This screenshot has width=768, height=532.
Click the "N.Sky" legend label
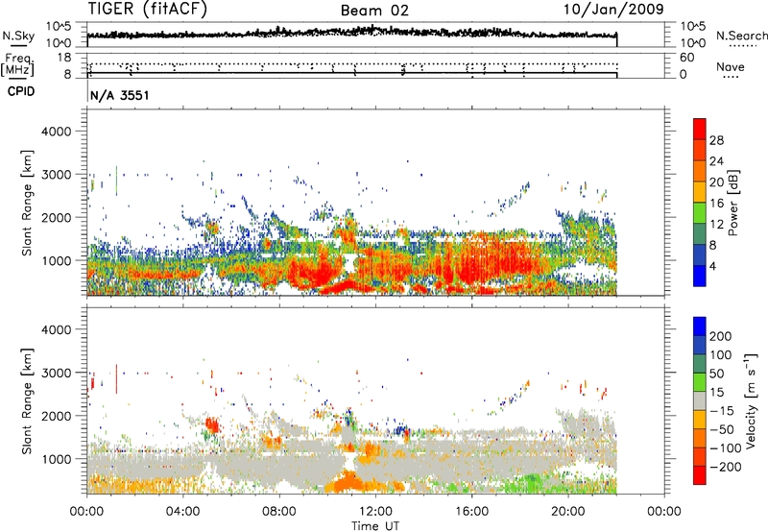(18, 36)
